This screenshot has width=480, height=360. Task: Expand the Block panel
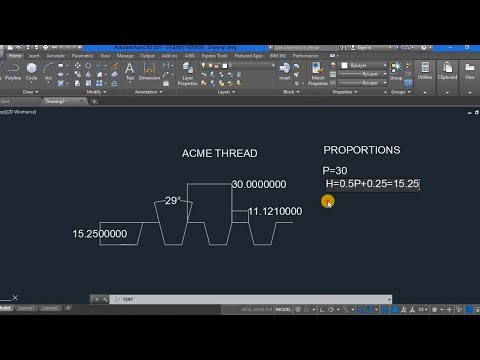[291, 92]
